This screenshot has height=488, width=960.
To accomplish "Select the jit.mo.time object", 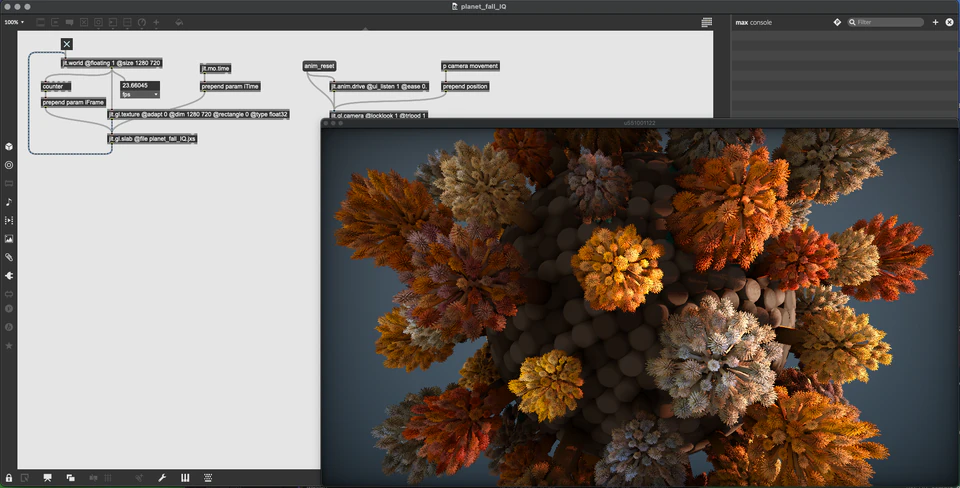I will pyautogui.click(x=216, y=69).
